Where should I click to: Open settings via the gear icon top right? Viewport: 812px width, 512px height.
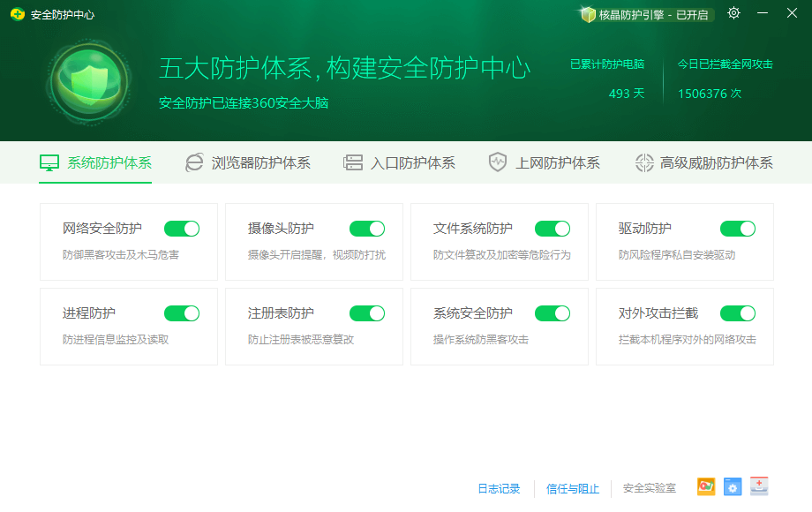click(x=733, y=14)
